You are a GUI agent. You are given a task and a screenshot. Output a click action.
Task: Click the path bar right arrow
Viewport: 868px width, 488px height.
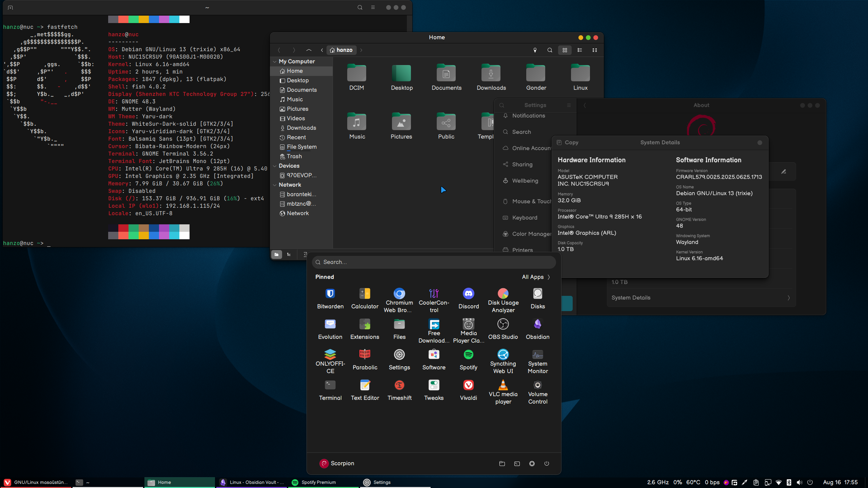361,50
